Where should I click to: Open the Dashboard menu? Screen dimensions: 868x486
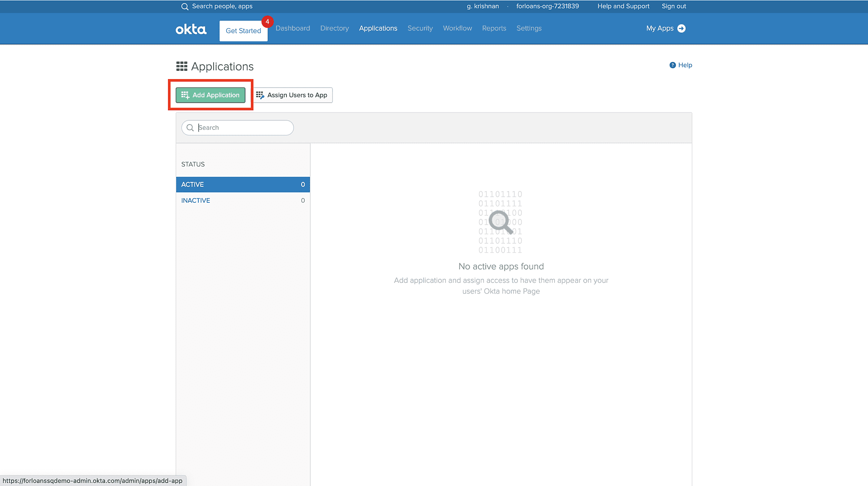(293, 28)
